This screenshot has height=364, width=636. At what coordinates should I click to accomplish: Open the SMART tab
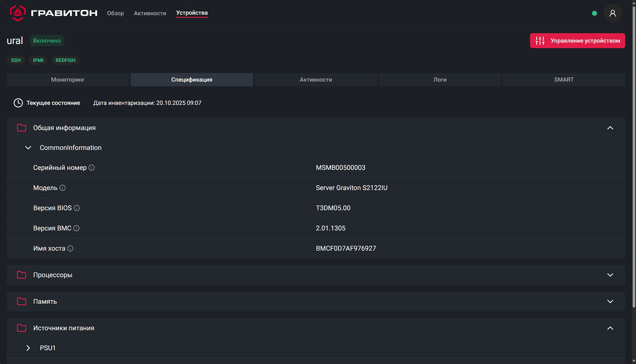pos(564,80)
